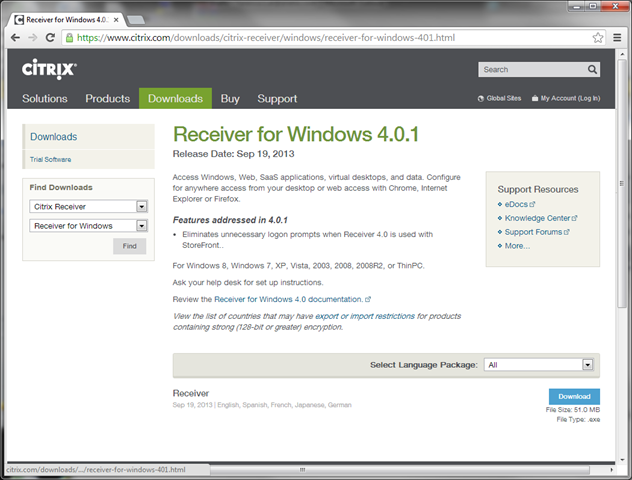Open Solutions menu
The image size is (632, 480).
click(45, 99)
